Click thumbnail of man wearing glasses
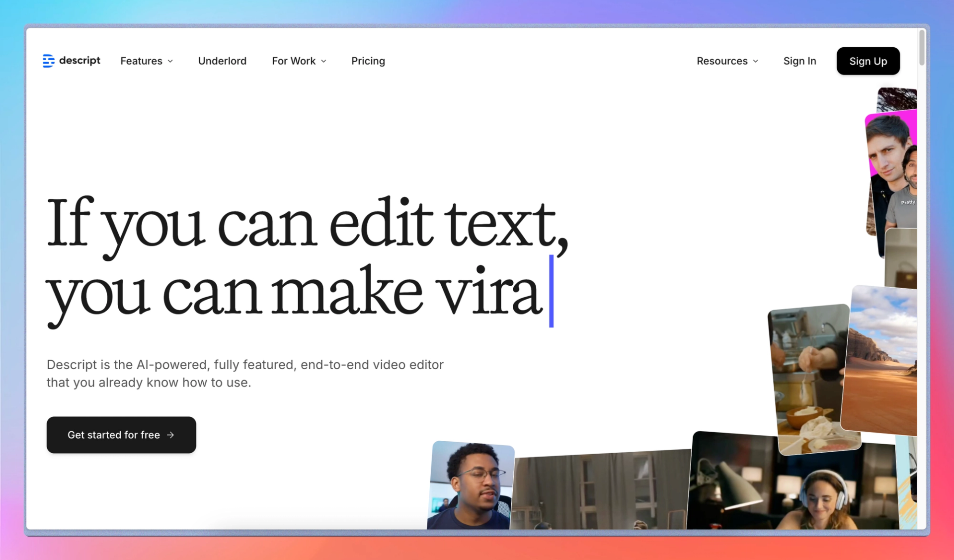The image size is (954, 560). tap(471, 484)
